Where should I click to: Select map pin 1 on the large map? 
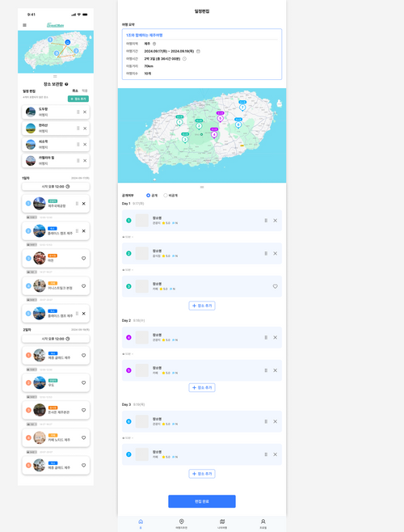pos(179,121)
